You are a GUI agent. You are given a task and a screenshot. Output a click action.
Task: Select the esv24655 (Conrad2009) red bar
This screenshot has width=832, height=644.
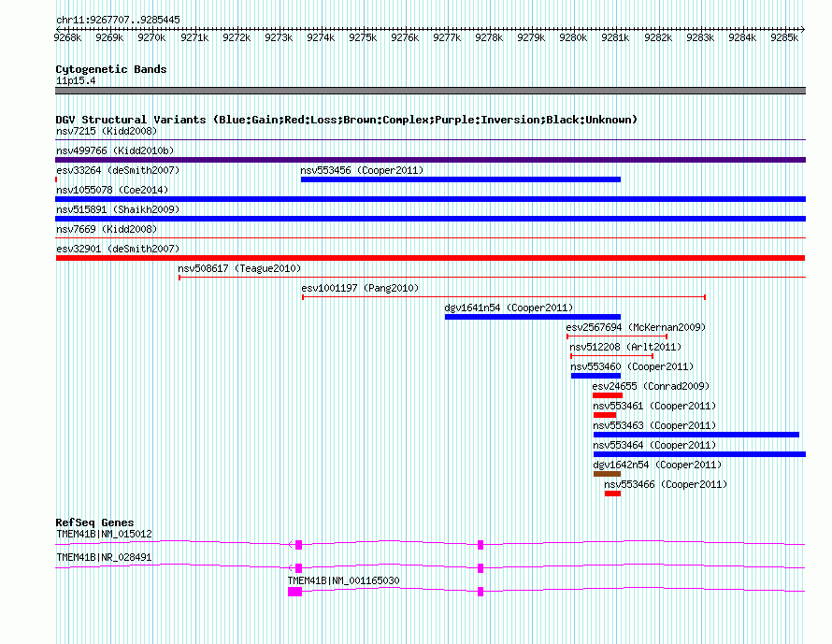click(x=608, y=395)
